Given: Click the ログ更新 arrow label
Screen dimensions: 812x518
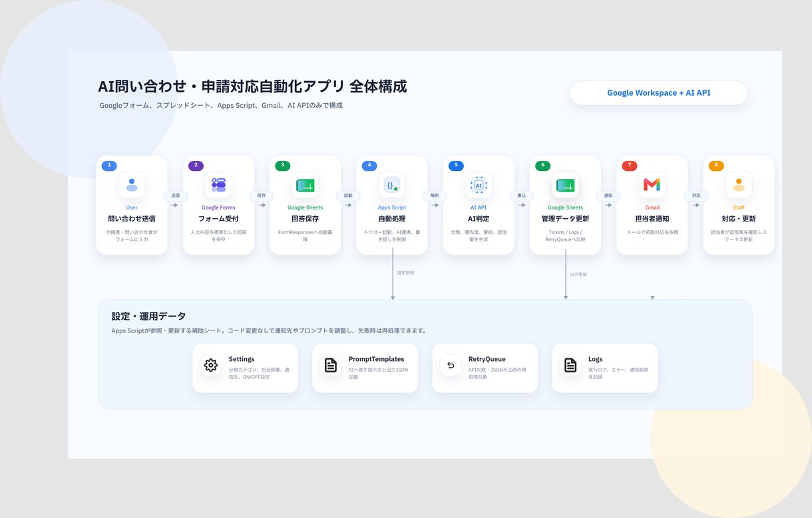Looking at the screenshot, I should [x=578, y=274].
